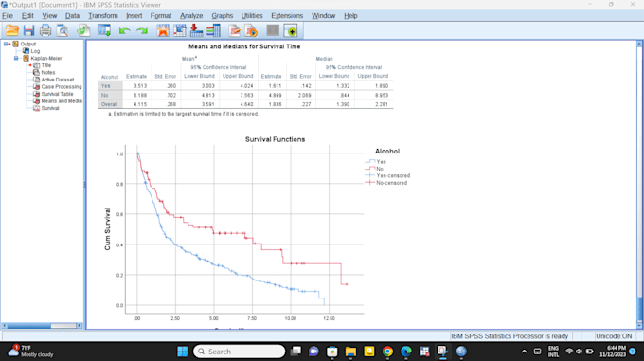Collapse the Kaplan-Meier node
The image size is (644, 361).
pyautogui.click(x=16, y=59)
